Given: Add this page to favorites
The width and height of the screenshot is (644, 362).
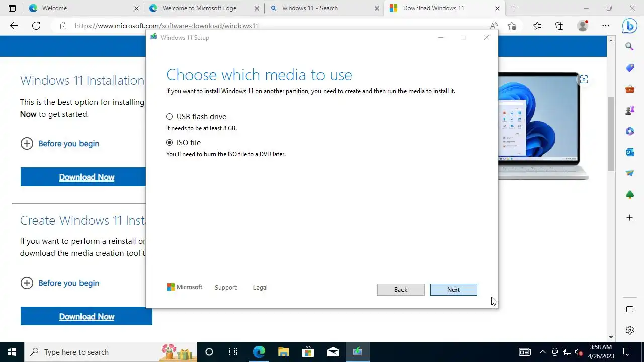Looking at the screenshot, I should pyautogui.click(x=512, y=26).
